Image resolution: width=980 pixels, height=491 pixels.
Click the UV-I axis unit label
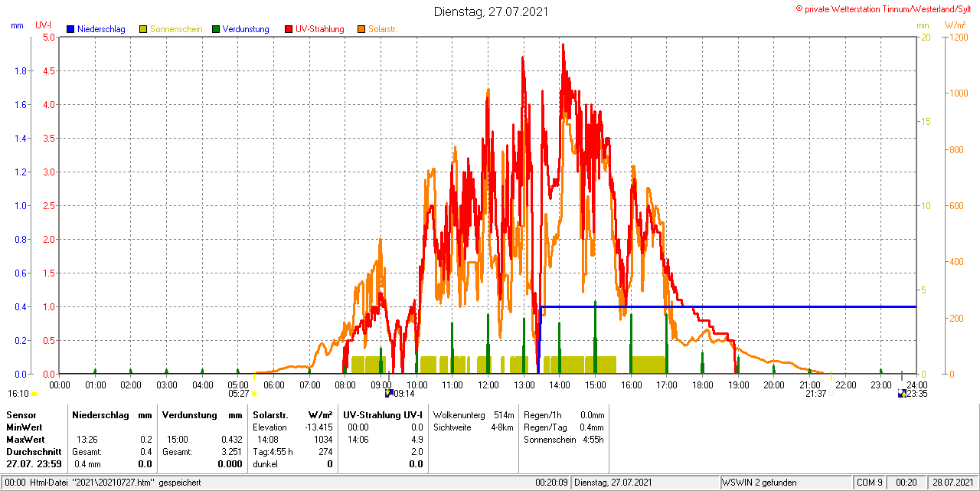(43, 25)
